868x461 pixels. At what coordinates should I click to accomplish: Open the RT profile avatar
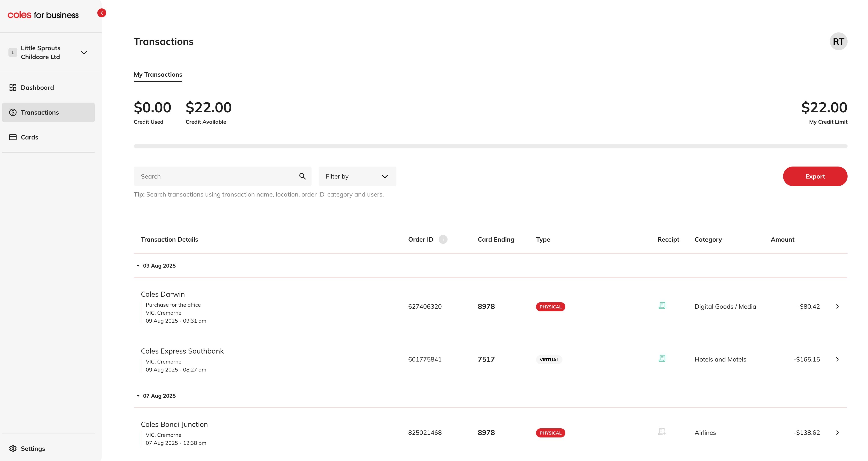(x=839, y=41)
